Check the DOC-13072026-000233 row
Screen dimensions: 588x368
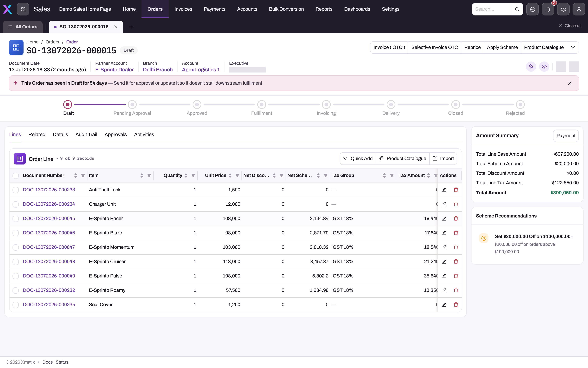pos(16,190)
